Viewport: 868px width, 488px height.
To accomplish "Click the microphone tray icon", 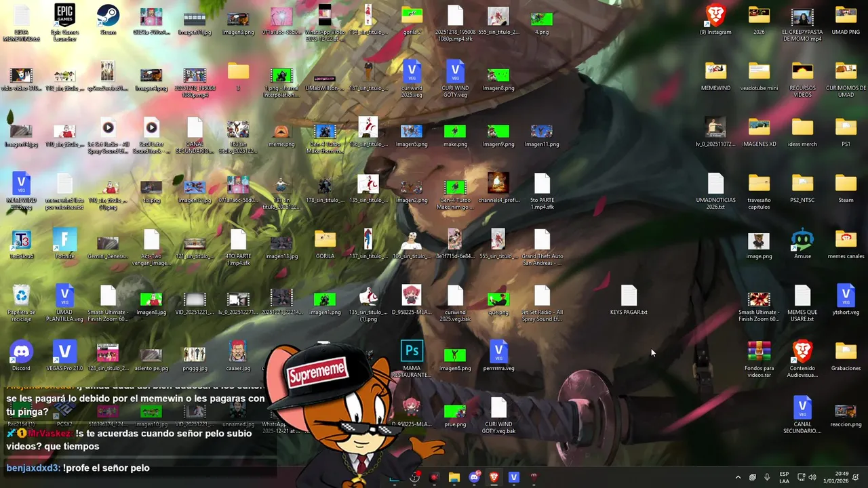I will [x=767, y=477].
